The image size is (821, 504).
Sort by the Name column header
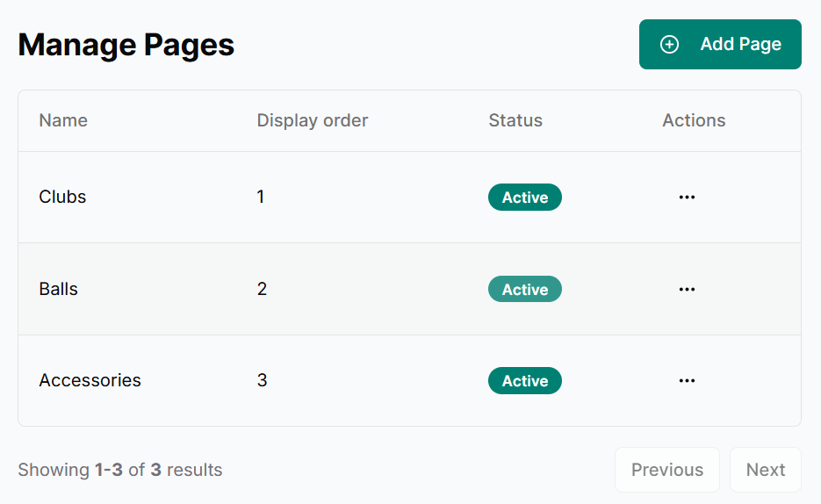click(x=63, y=120)
